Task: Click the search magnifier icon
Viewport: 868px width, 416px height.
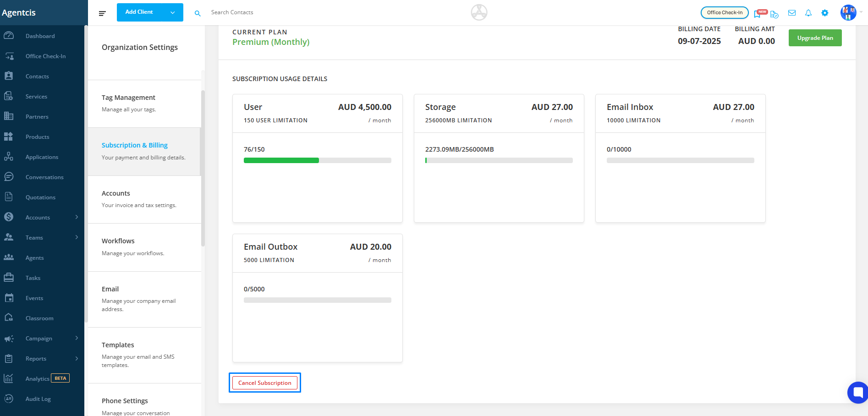Action: pos(198,13)
